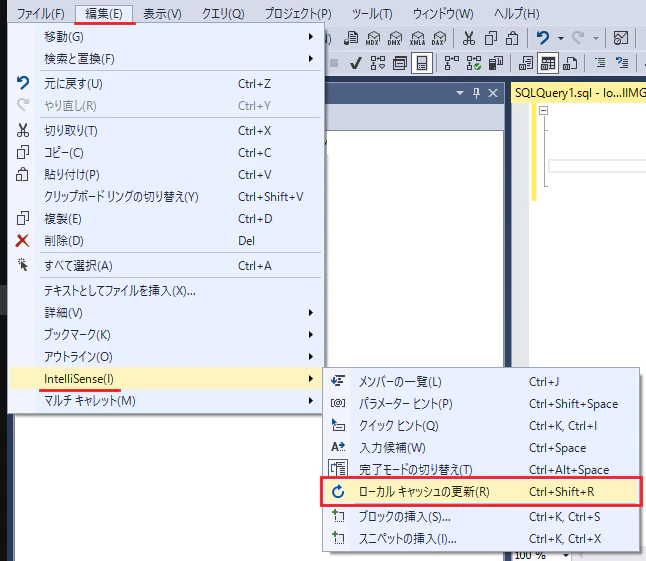646x561 pixels.
Task: Click the greyed Redo arrow in the toolbar
Action: coord(578,38)
